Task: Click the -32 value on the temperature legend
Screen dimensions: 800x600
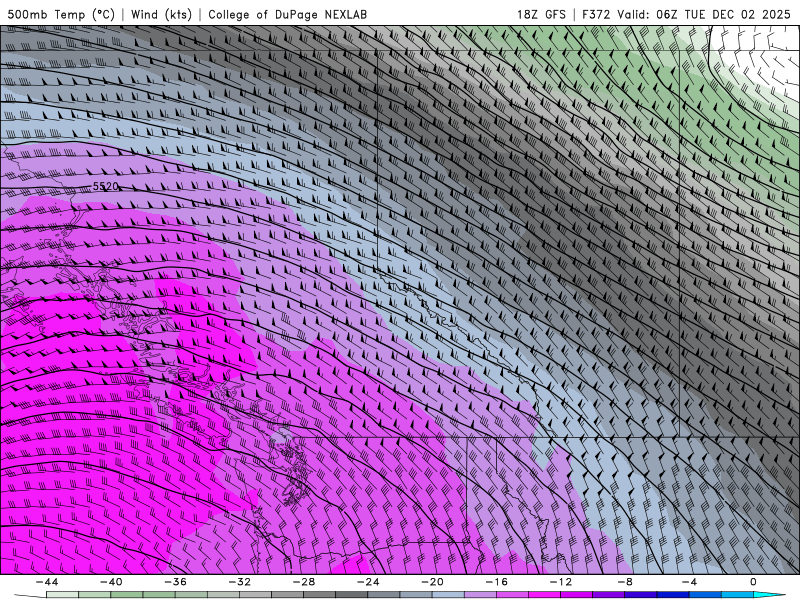Action: (x=239, y=582)
